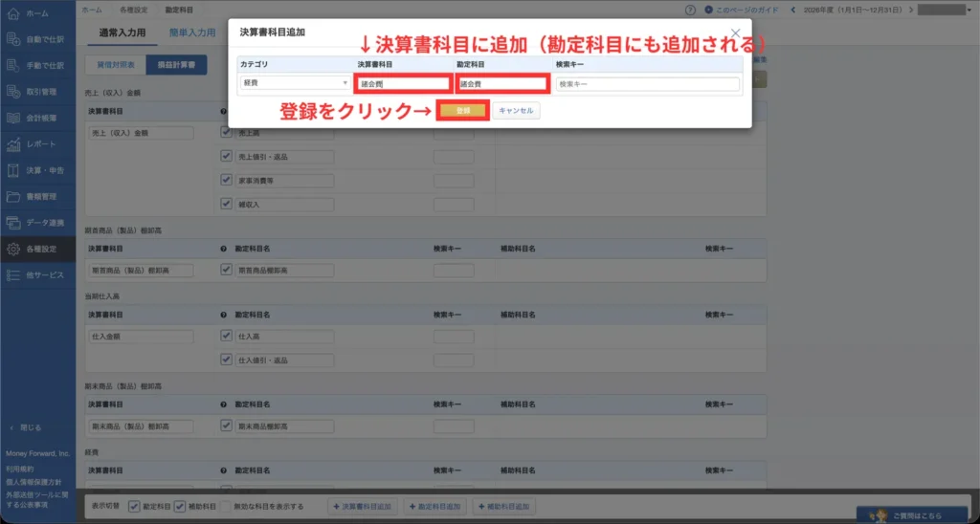The image size is (980, 524).
Task: Focus the 決算書科目 input in dialog
Action: [403, 84]
